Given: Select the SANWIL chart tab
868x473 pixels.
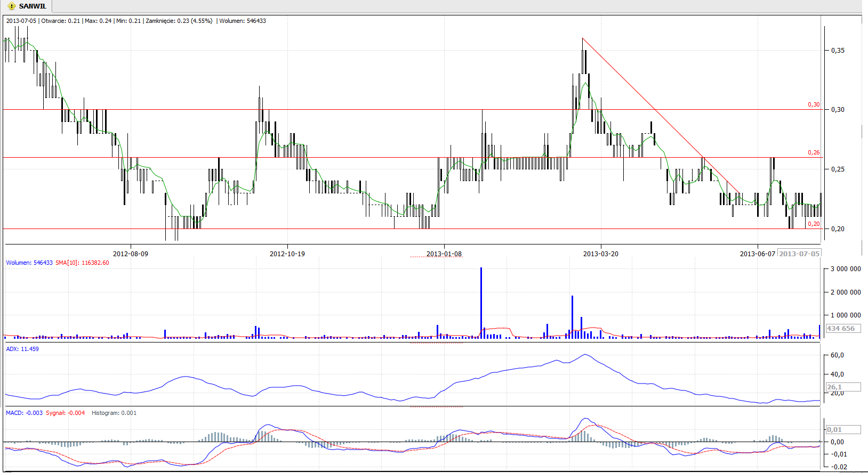Looking at the screenshot, I should pos(27,6).
